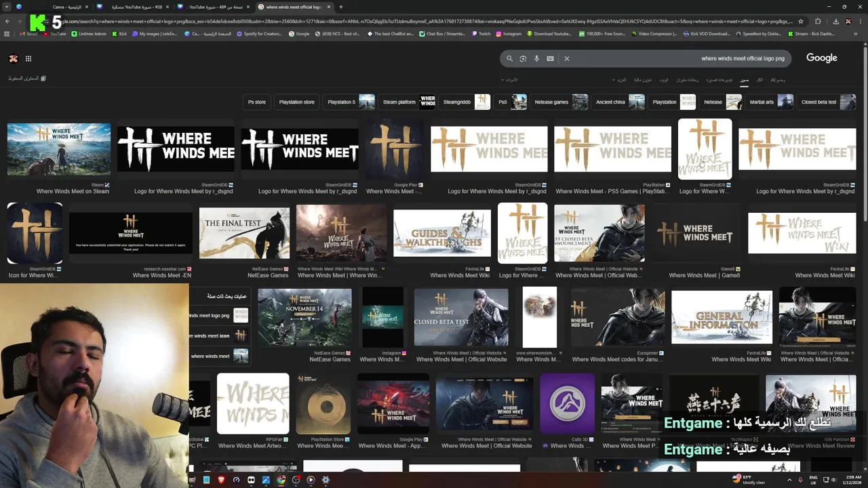
Task: Open saved content (المحتوى المحفوظ) link
Action: pos(27,79)
